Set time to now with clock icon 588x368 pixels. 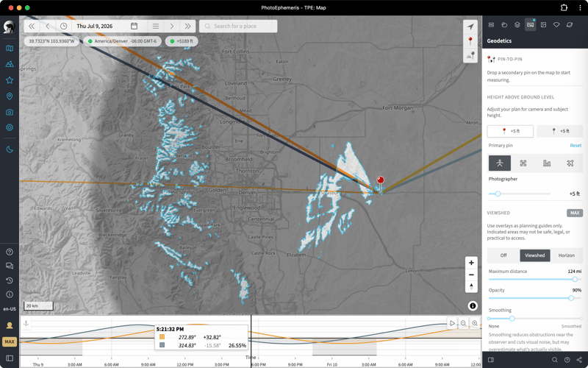tap(64, 26)
